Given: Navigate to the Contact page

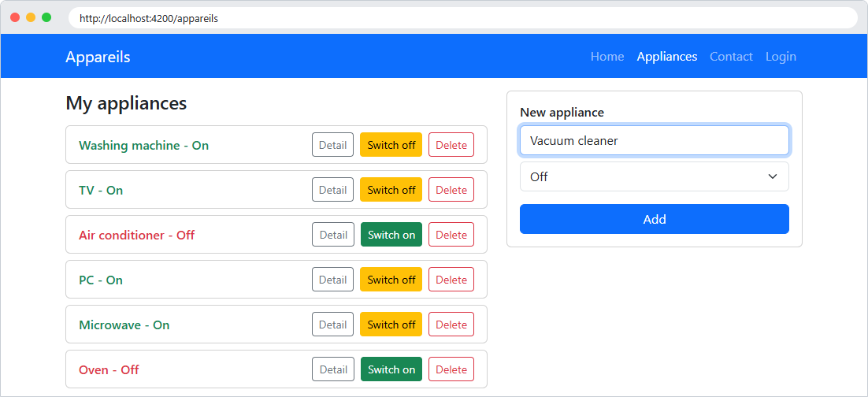Looking at the screenshot, I should [x=731, y=57].
